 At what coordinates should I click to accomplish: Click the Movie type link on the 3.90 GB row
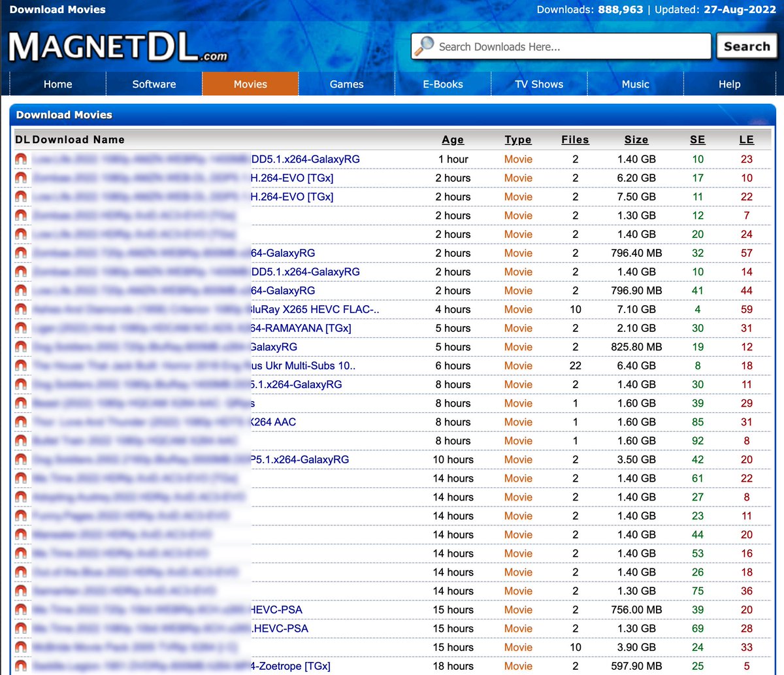[x=518, y=648]
